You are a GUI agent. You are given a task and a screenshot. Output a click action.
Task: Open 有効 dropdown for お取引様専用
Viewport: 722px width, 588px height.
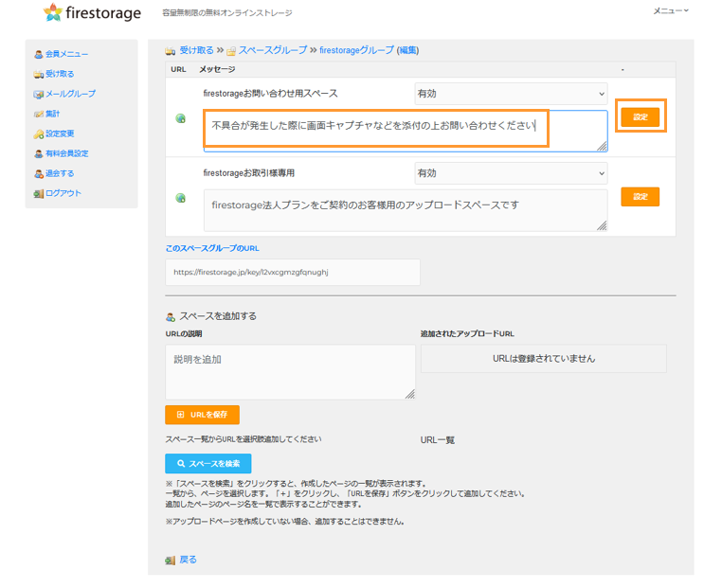pyautogui.click(x=511, y=173)
